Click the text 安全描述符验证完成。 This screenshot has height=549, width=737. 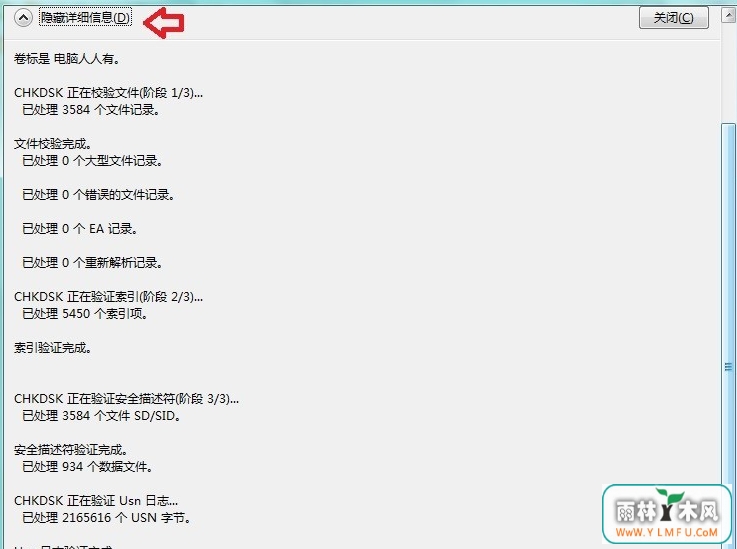pos(71,450)
